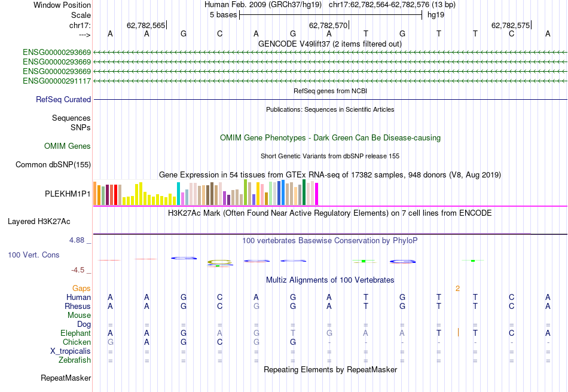Click the Sequences track label
The image size is (568, 392).
(x=71, y=118)
